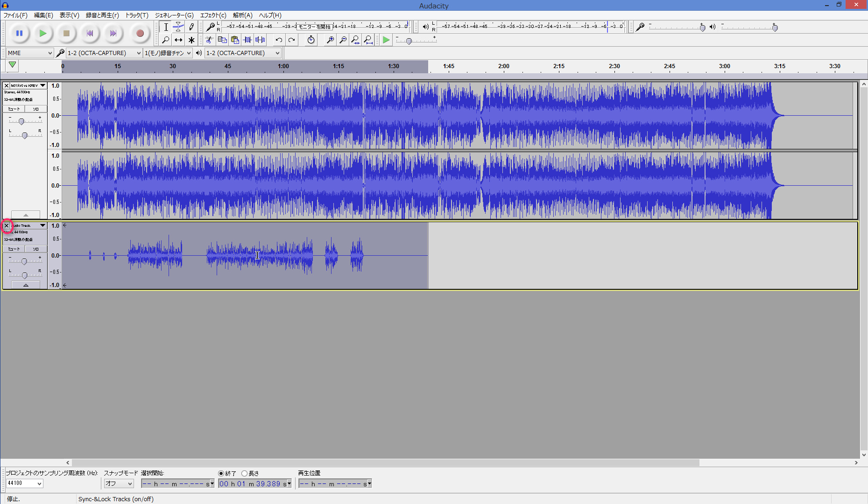Image resolution: width=868 pixels, height=504 pixels.
Task: Fit the whole project in the window
Action: 368,40
